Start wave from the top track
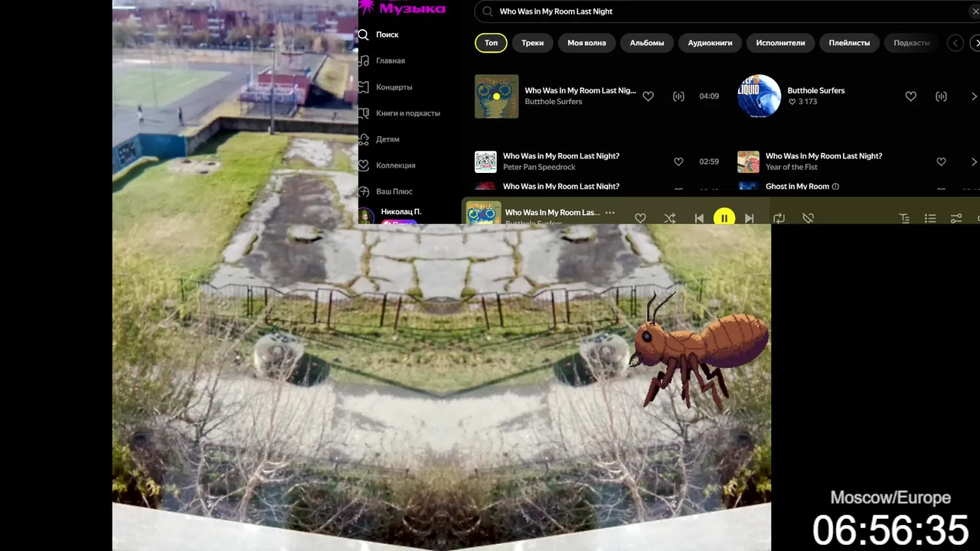980x551 pixels. click(x=678, y=96)
